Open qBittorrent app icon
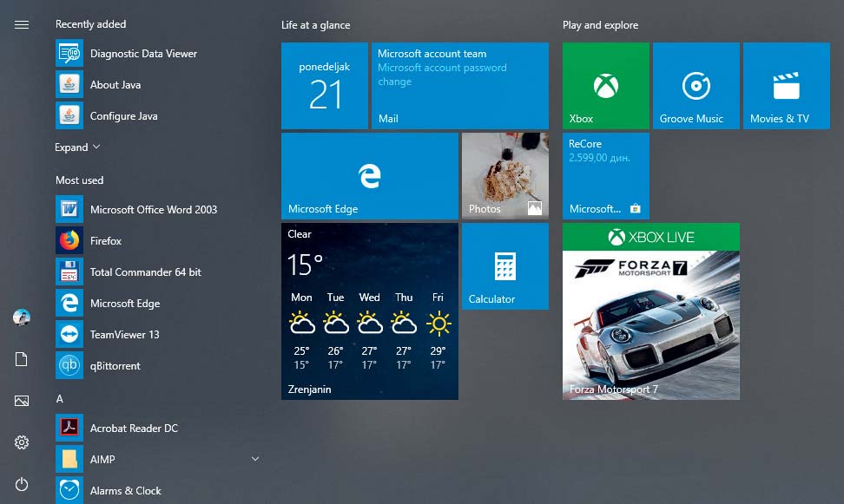Screen dimensions: 844x504 (69, 365)
